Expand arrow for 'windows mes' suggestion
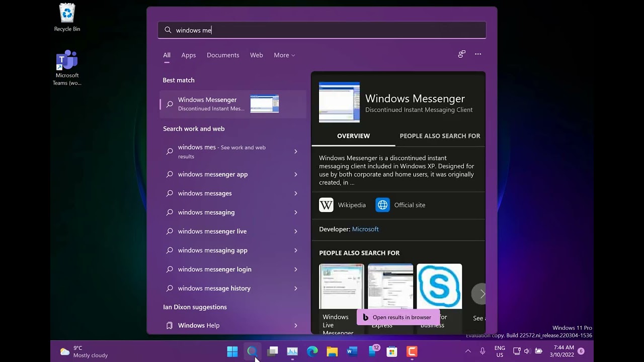This screenshot has height=362, width=644. (x=296, y=151)
